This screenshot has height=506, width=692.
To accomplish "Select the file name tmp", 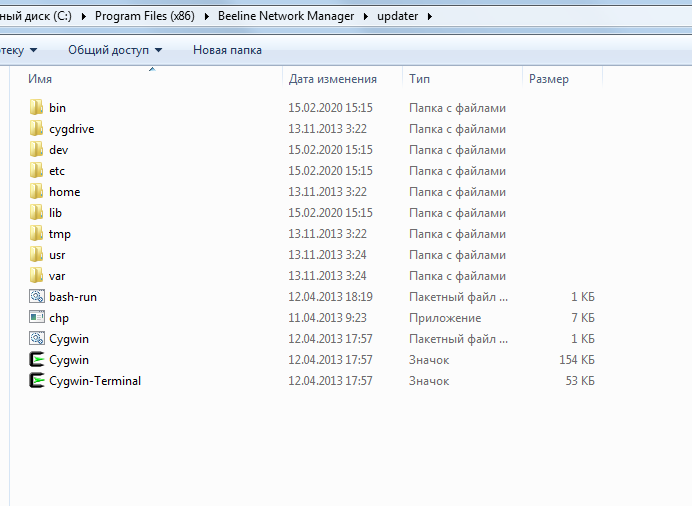I will [60, 234].
